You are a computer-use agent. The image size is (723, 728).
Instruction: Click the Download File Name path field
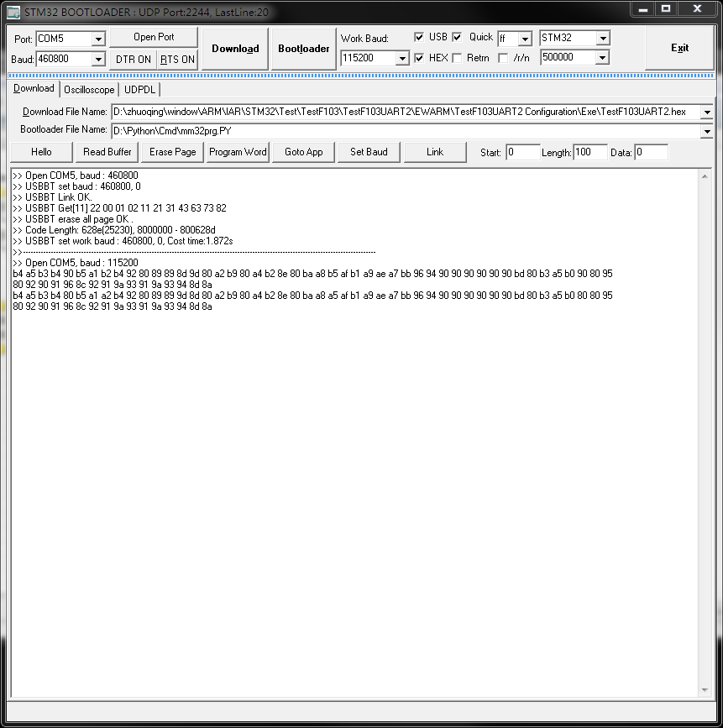pyautogui.click(x=406, y=112)
